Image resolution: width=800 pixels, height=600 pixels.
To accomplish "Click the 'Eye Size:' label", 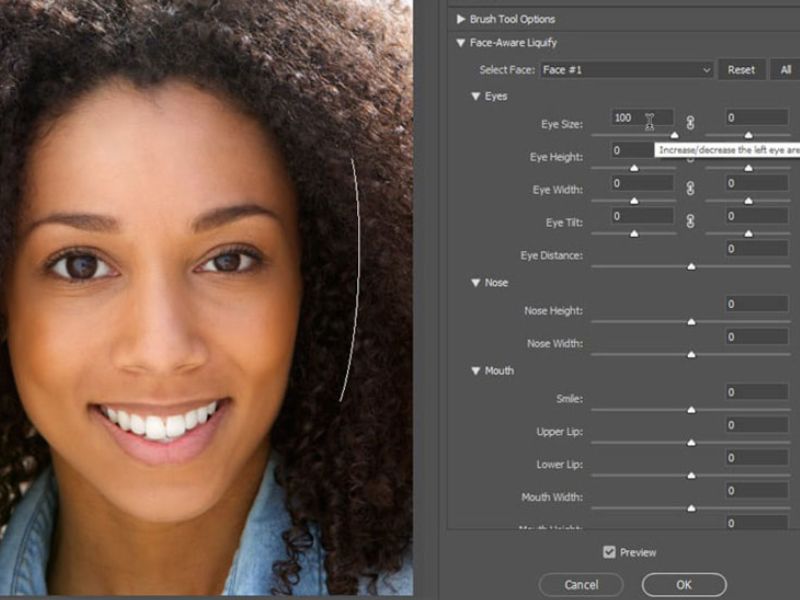I will (x=562, y=124).
